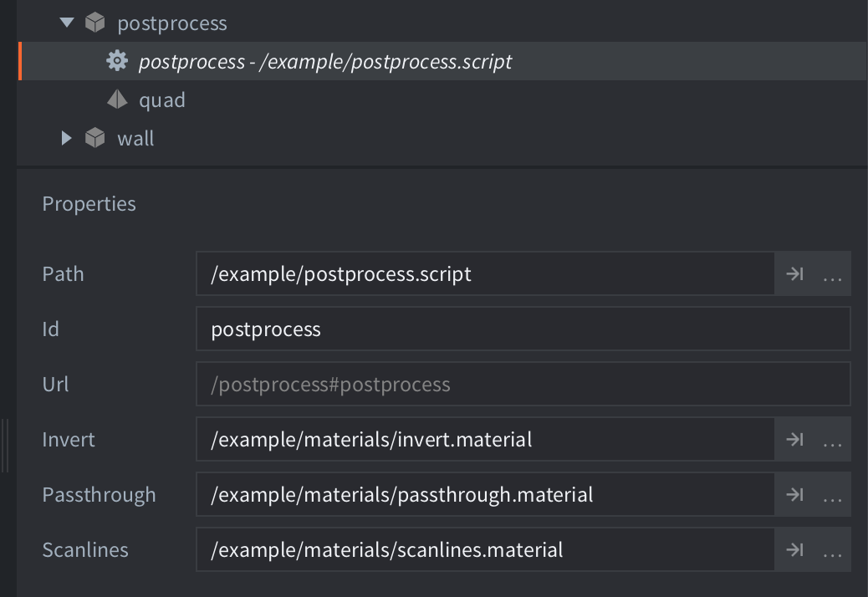Open the Path resource via arrow icon

(793, 273)
